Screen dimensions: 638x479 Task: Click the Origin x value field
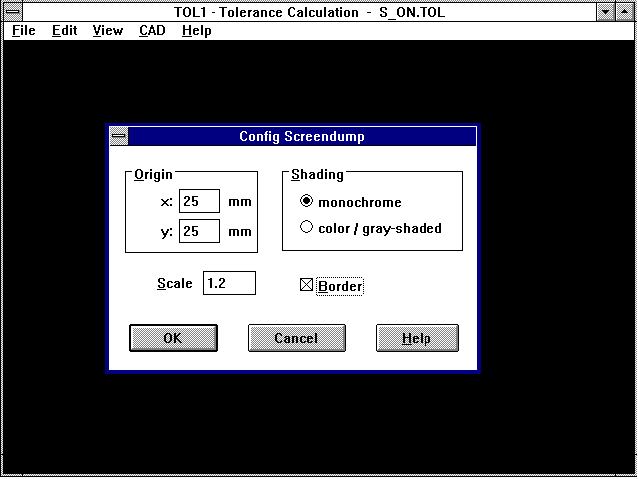pyautogui.click(x=199, y=201)
